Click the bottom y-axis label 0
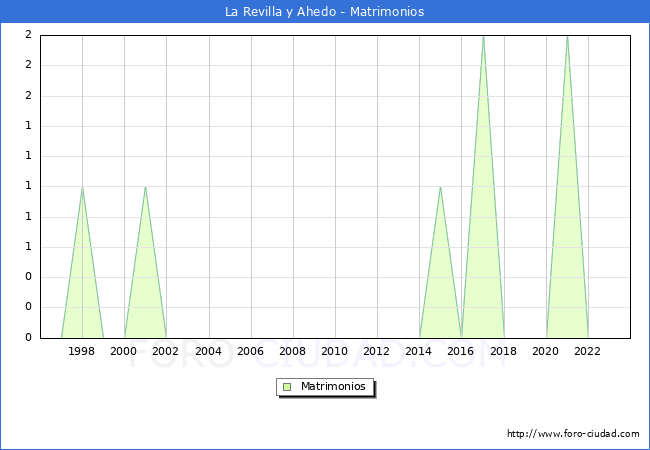The height and width of the screenshot is (450, 650). pyautogui.click(x=28, y=338)
